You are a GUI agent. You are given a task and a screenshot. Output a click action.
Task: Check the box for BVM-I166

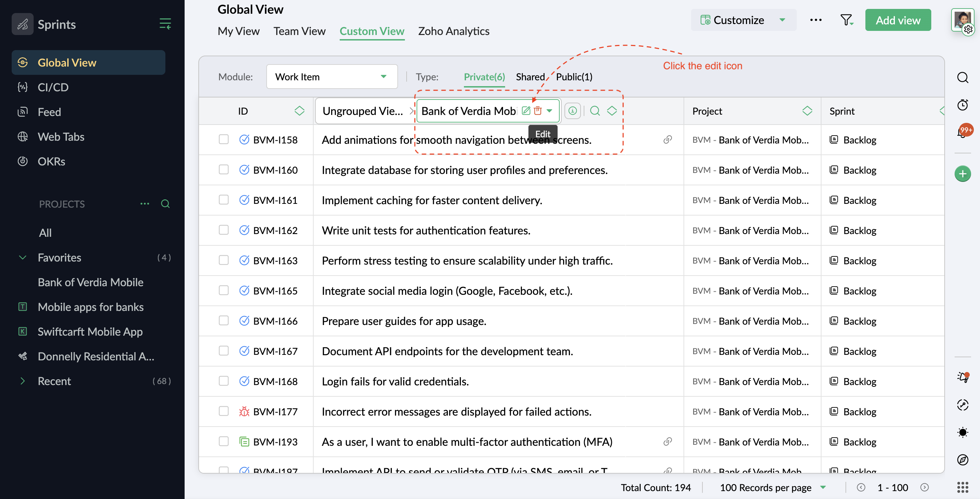point(223,321)
